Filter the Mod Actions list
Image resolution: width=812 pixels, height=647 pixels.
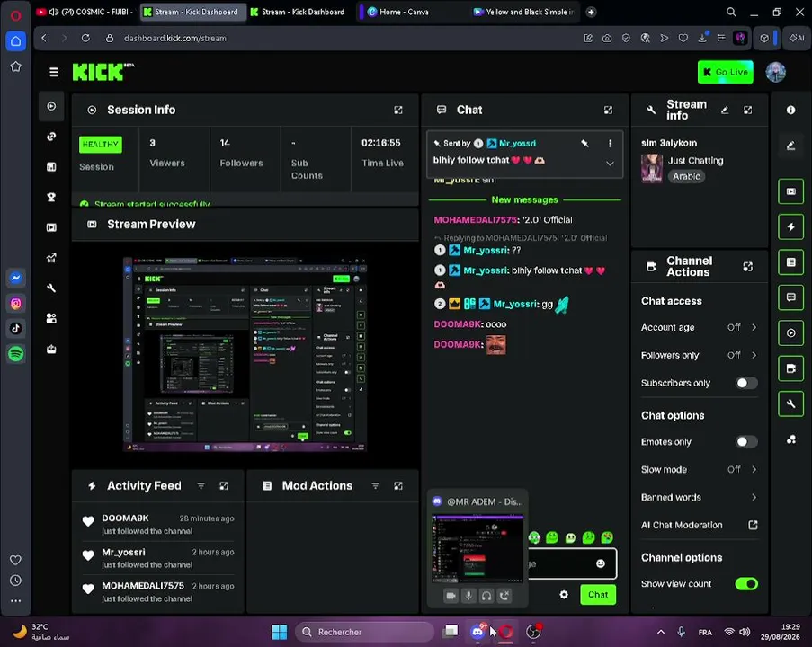[x=376, y=485]
